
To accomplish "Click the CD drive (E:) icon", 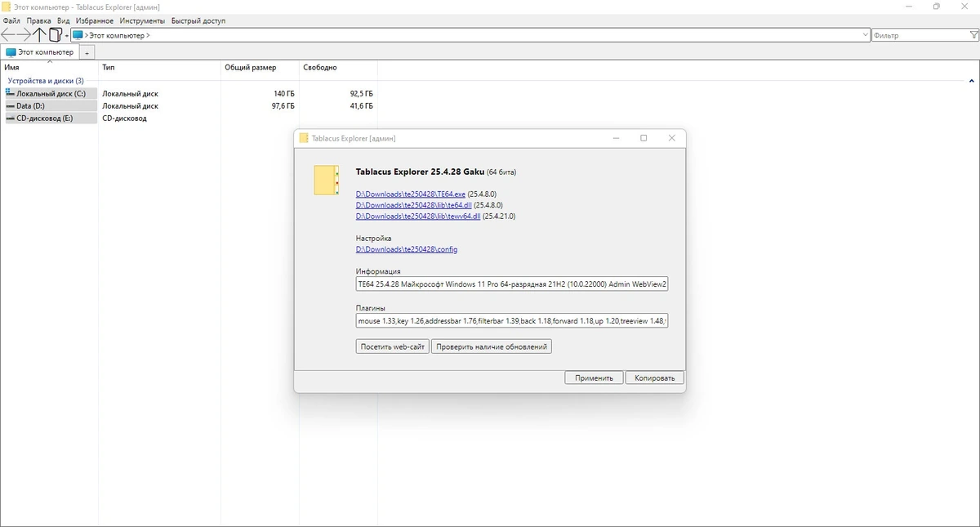I will coord(10,118).
